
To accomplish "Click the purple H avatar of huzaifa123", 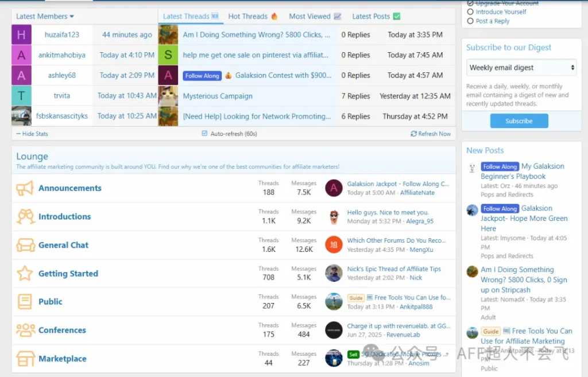I will point(21,35).
